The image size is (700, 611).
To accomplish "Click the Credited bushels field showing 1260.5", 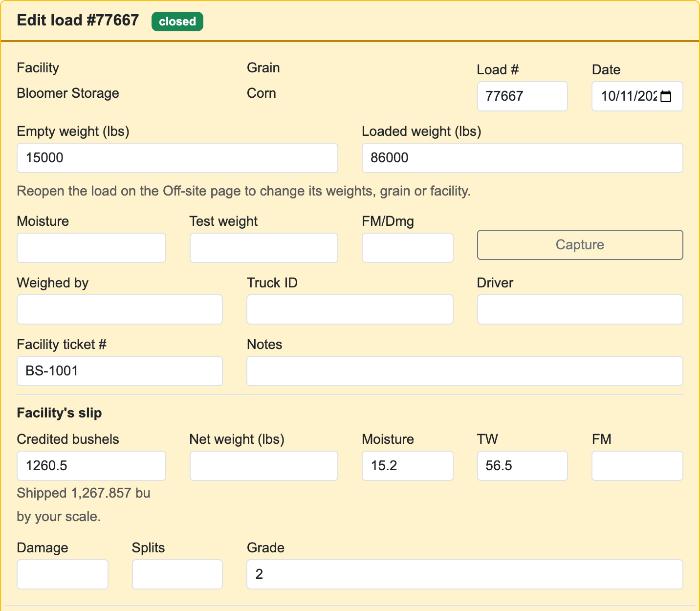I will point(91,466).
